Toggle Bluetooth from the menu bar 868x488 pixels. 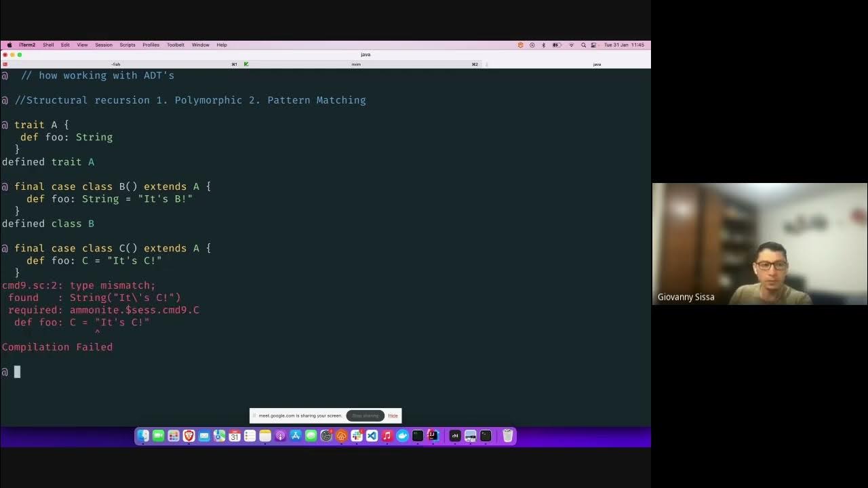pyautogui.click(x=543, y=45)
